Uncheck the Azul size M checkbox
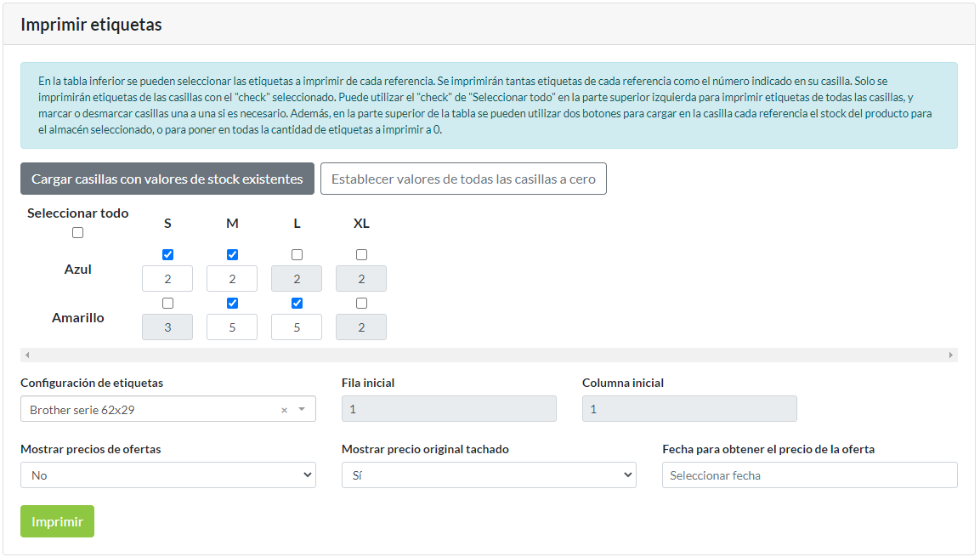The image size is (980, 557). point(232,254)
